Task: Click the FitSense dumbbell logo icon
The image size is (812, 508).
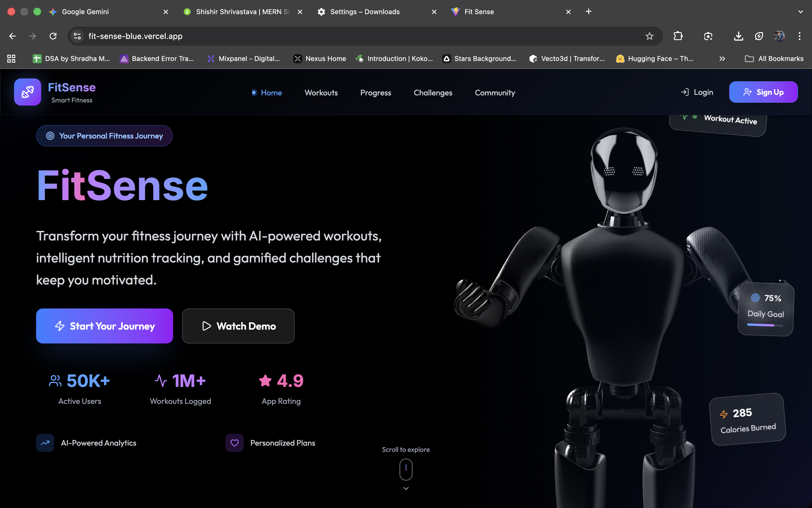Action: 28,92
